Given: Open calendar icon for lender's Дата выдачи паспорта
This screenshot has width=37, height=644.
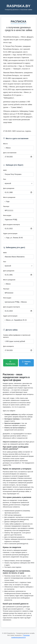Looking at the screenshot, I should point(31,311).
